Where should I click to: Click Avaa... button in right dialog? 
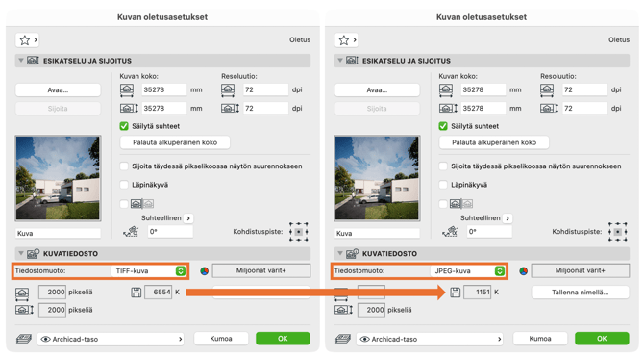tap(377, 90)
